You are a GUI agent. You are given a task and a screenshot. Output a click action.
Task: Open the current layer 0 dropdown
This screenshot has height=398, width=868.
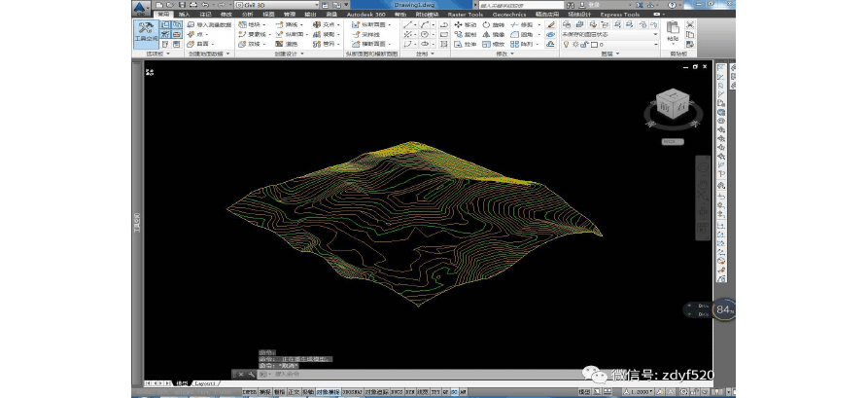655,44
